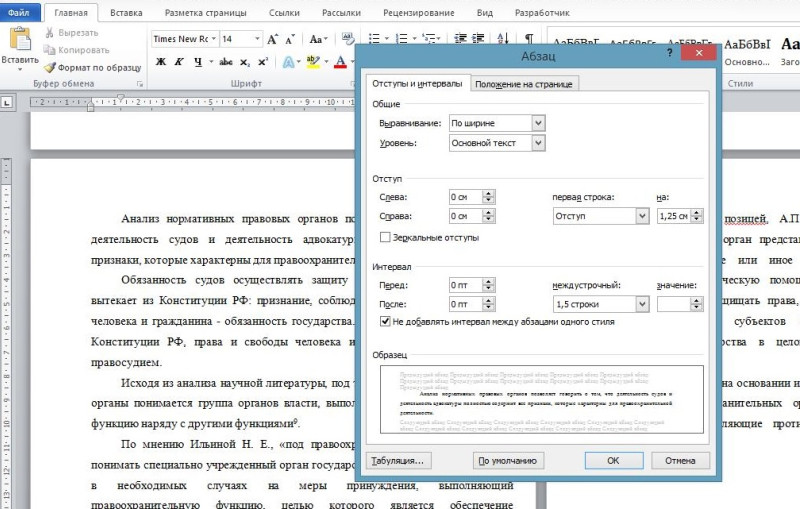The image size is (800, 509).
Task: Open the font size dropdown
Action: [x=257, y=39]
